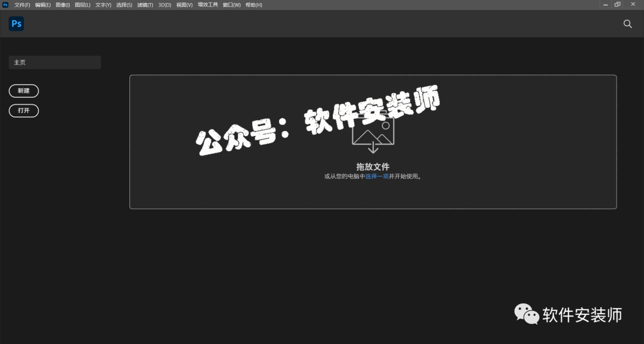Open the search magnifier icon
Image resolution: width=644 pixels, height=344 pixels.
point(627,24)
